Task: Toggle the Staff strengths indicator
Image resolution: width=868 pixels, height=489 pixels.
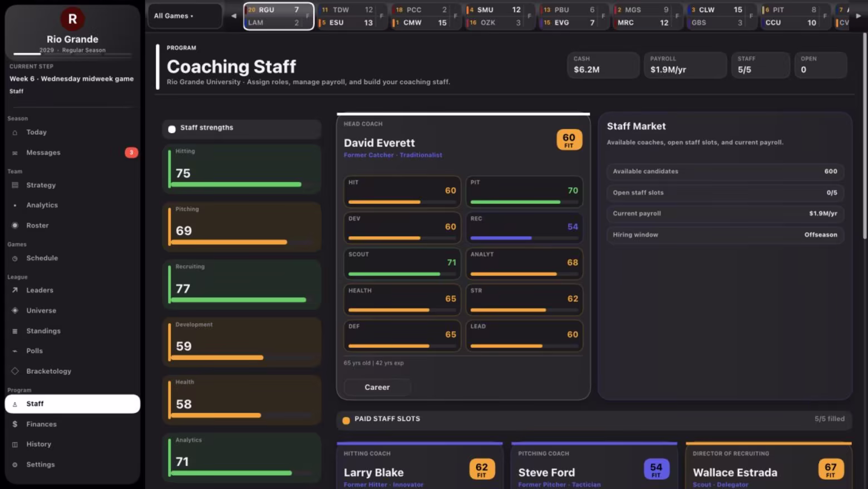Action: (172, 129)
